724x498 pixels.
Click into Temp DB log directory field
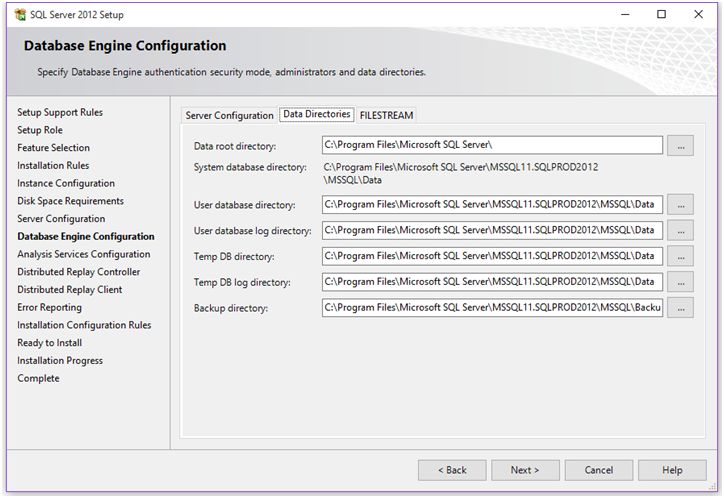[x=492, y=282]
